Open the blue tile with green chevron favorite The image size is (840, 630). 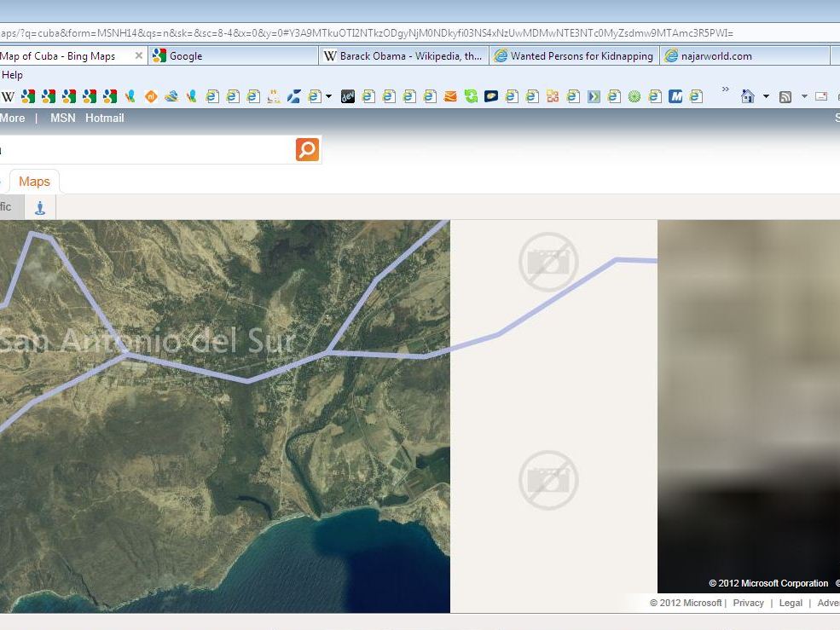(x=594, y=96)
